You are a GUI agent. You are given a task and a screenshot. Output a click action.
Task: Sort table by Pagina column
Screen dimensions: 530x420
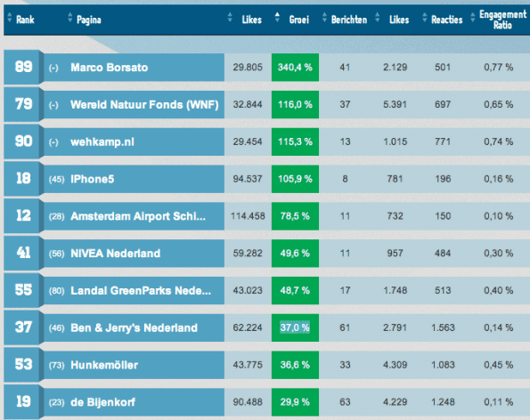coord(85,20)
